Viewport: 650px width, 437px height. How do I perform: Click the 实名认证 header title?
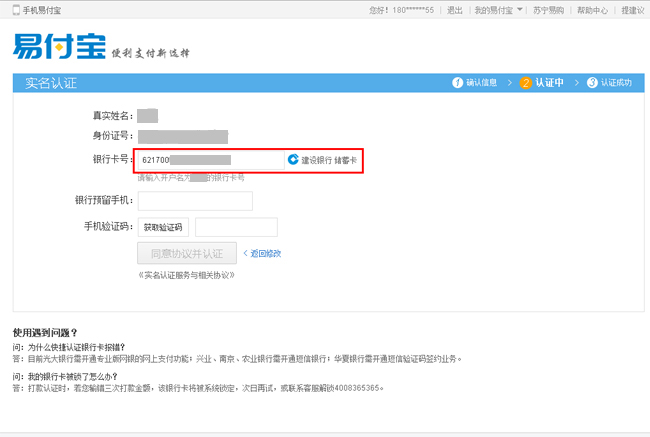(51, 83)
